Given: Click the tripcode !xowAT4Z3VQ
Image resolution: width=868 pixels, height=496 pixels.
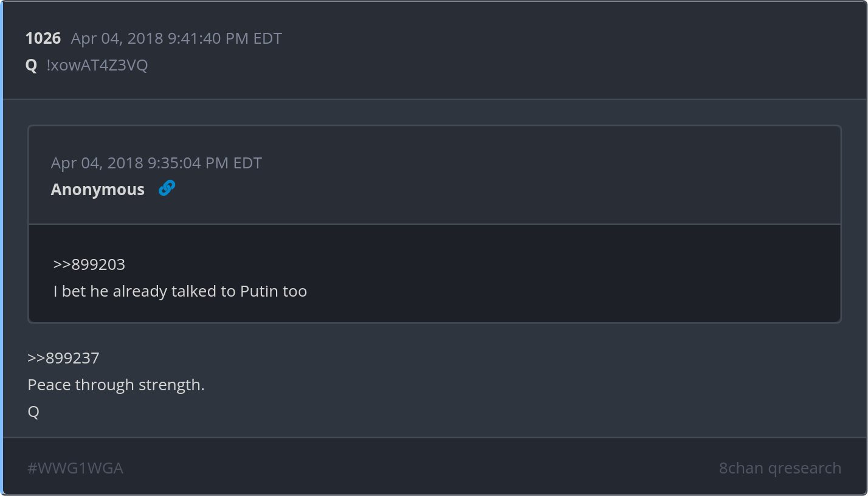Looking at the screenshot, I should point(97,66).
